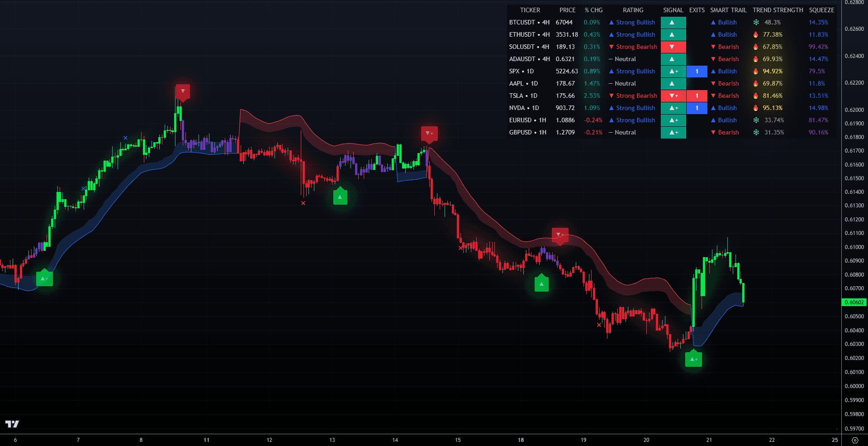This screenshot has height=446, width=868.
Task: Click the ▲+ strong buy signal icon for SPX
Action: click(674, 71)
